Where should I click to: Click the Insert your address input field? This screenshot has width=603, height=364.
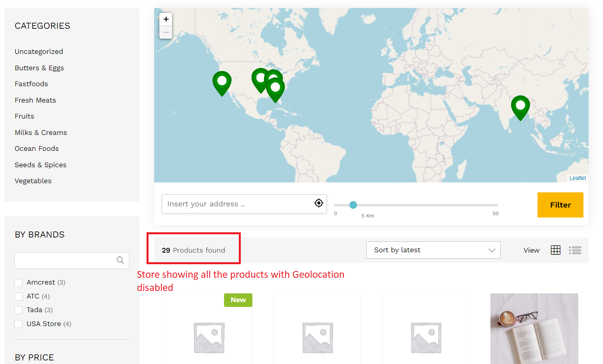pyautogui.click(x=232, y=204)
